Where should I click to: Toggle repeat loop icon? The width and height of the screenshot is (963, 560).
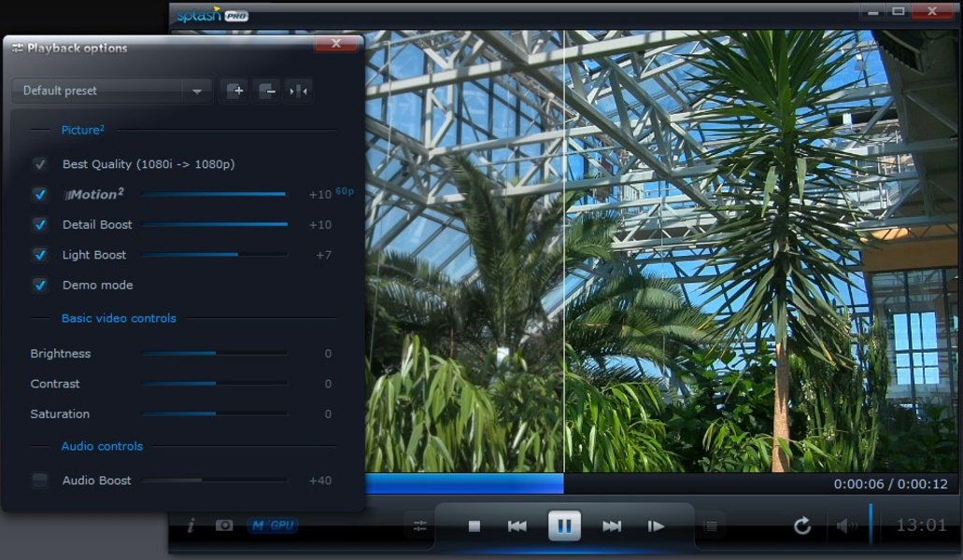pos(802,525)
